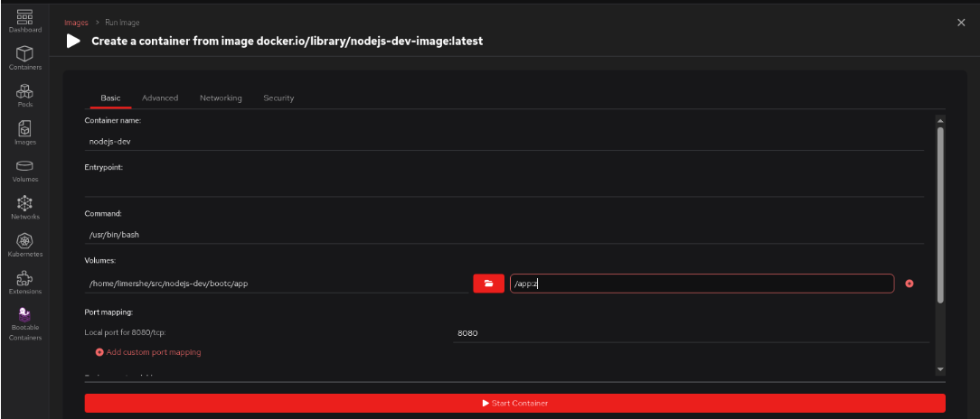
Task: Close the Run Image dialog
Action: click(961, 23)
